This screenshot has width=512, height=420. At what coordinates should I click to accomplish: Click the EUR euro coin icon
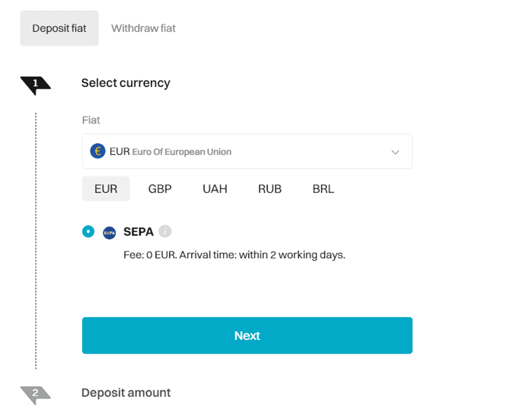[97, 151]
